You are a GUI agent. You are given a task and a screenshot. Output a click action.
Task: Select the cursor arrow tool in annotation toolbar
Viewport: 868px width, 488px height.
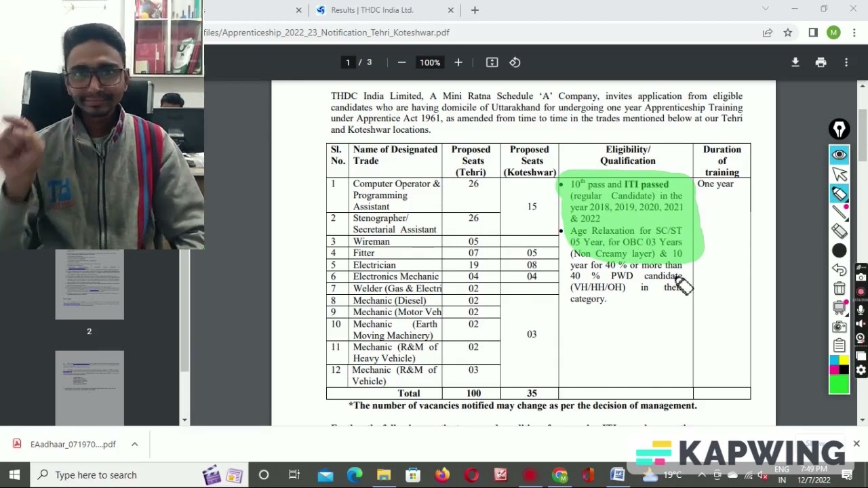coord(840,174)
